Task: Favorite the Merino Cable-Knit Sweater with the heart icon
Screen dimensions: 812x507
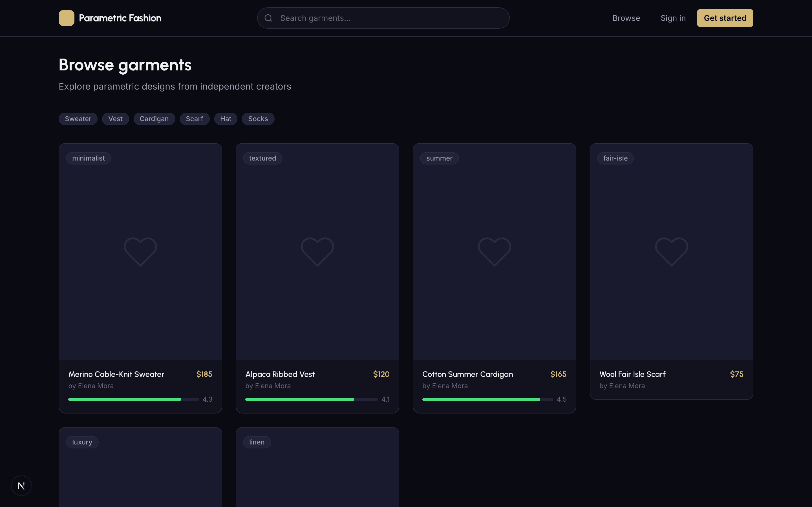Action: point(140,251)
